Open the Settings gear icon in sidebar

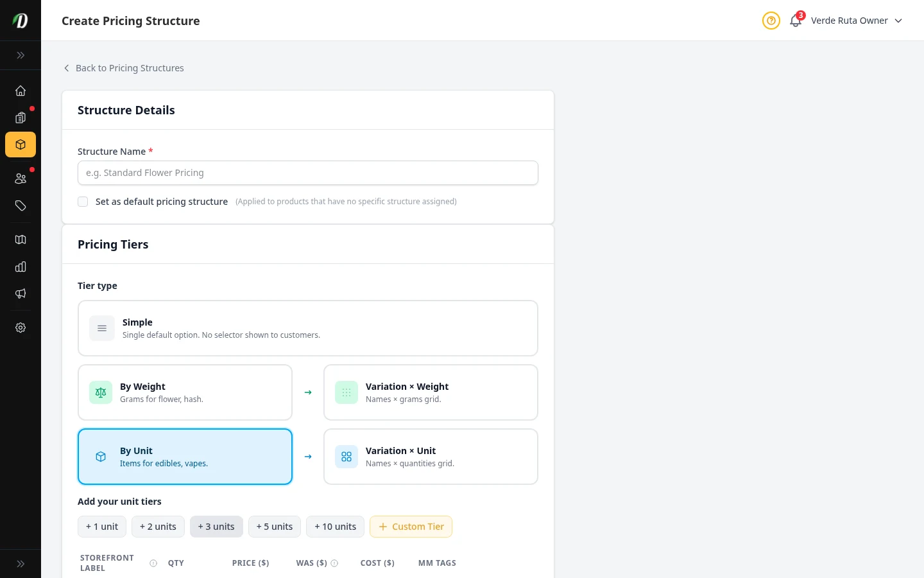[20, 328]
